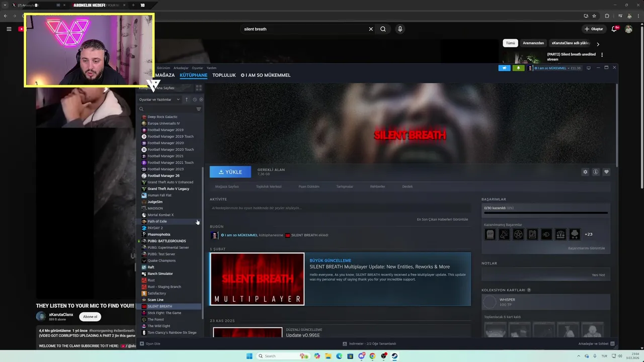Click Chrome icon in Windows taskbar
Image resolution: width=644 pixels, height=362 pixels.
pyautogui.click(x=372, y=356)
